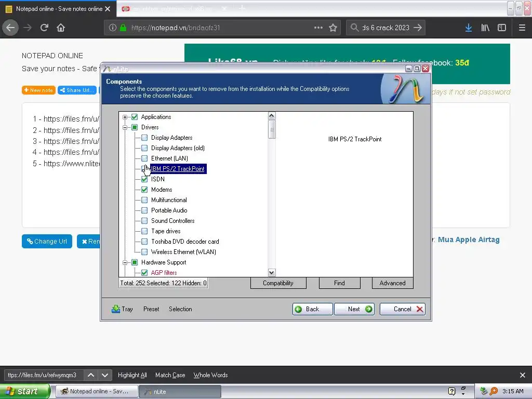Bookmark this page with the star icon

pyautogui.click(x=333, y=28)
